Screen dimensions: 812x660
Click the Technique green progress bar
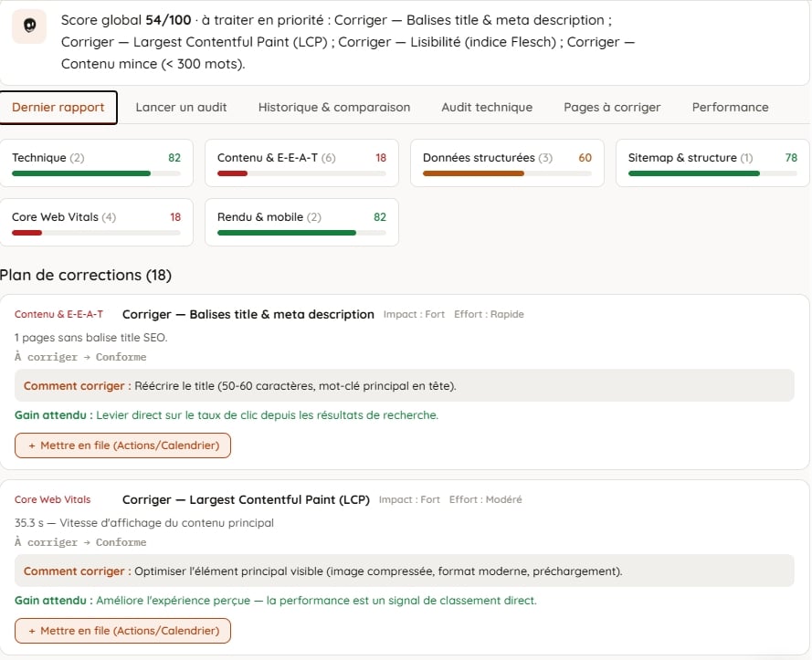pyautogui.click(x=81, y=173)
